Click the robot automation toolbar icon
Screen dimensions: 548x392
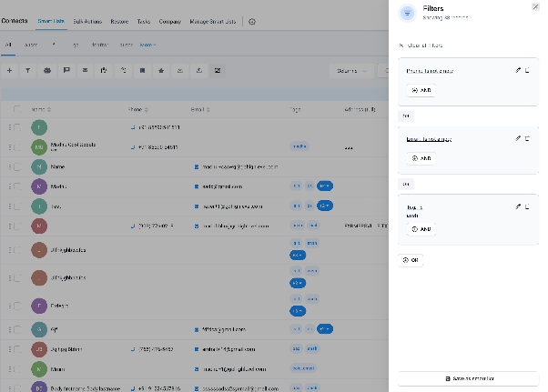(47, 71)
